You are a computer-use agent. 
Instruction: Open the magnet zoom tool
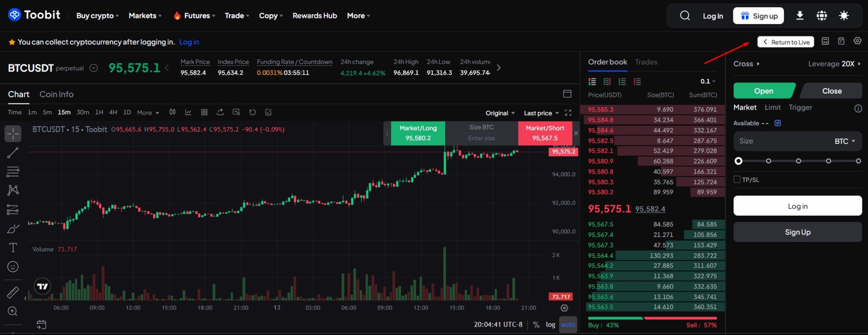13,311
